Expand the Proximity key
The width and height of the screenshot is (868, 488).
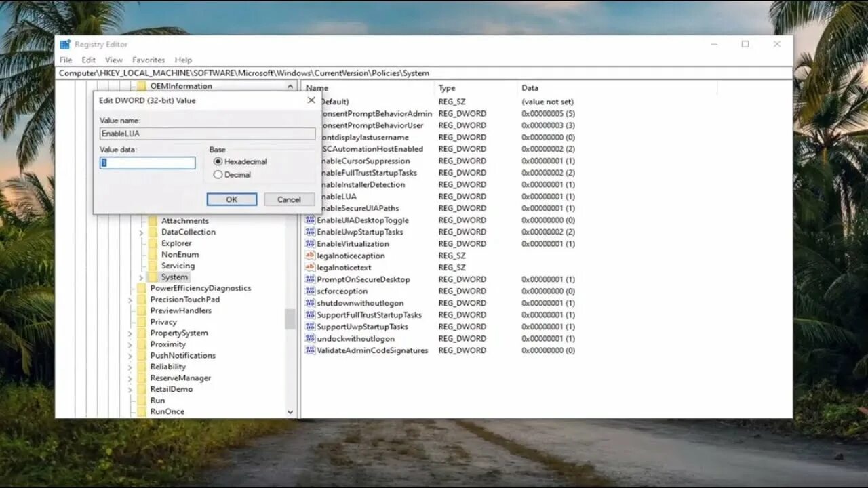[x=130, y=344]
